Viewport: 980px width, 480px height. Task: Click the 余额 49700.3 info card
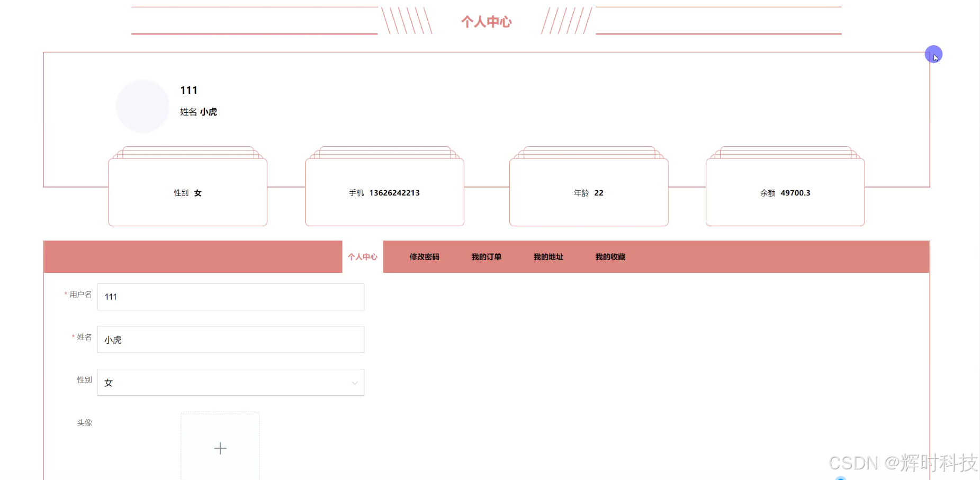tap(785, 192)
